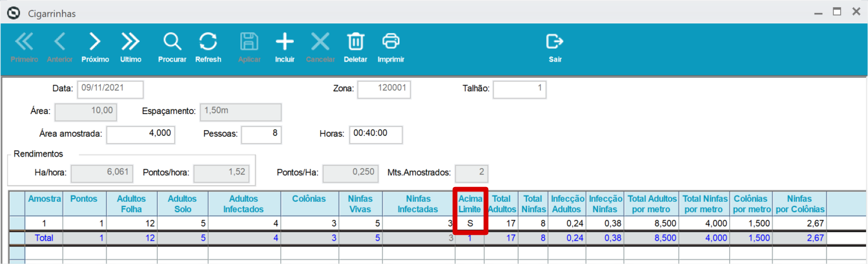868x264 pixels.
Task: Select the Adultos Folha cell with 12
Action: tap(131, 223)
